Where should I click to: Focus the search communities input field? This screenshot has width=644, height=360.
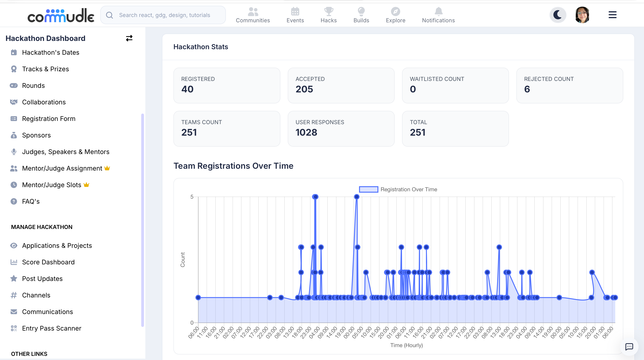163,15
